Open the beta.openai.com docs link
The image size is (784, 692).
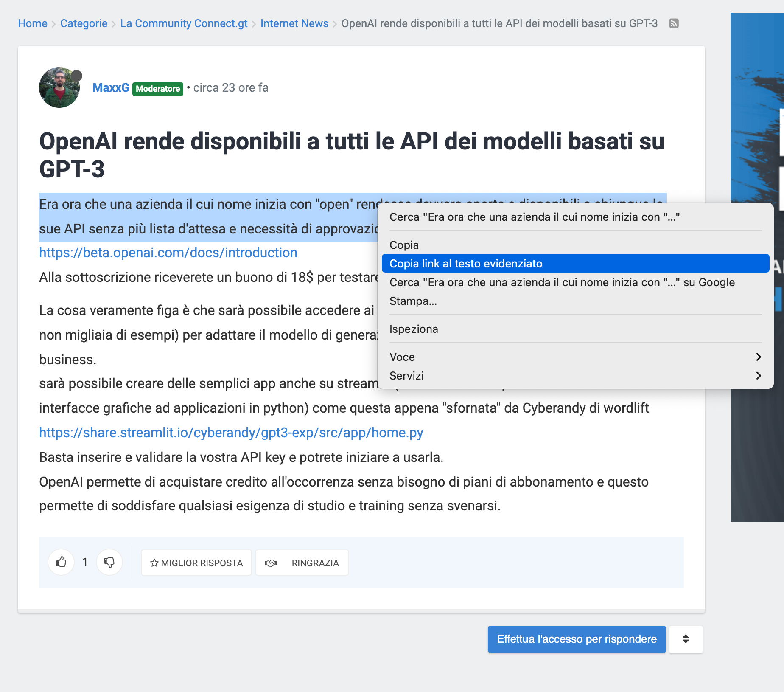[x=168, y=253]
